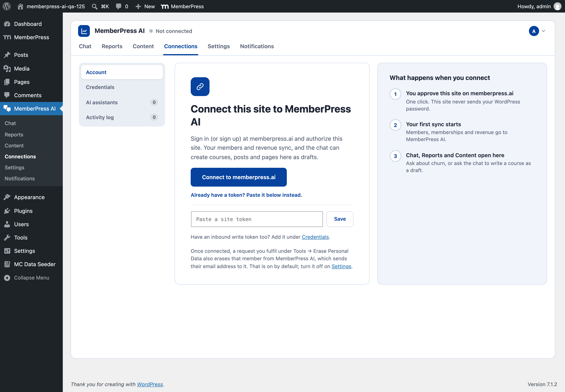Viewport: 565px width, 392px height.
Task: Switch to the Reports tab
Action: point(112,46)
